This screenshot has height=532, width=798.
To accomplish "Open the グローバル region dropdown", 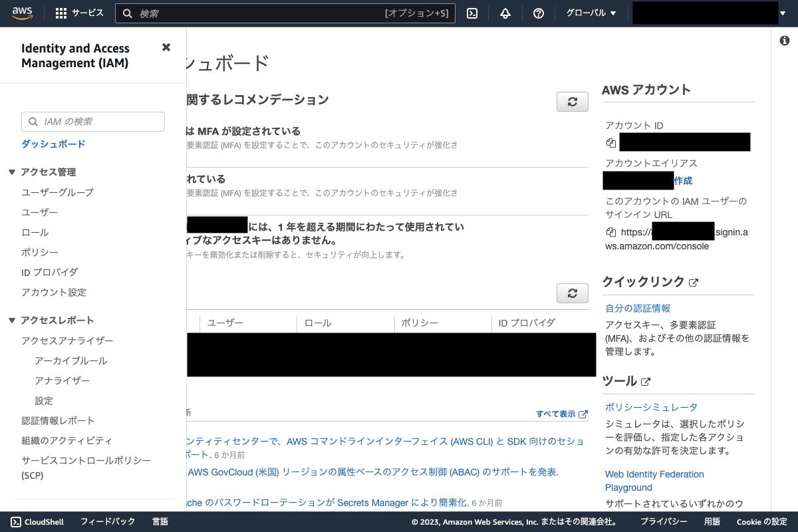I will [x=591, y=13].
